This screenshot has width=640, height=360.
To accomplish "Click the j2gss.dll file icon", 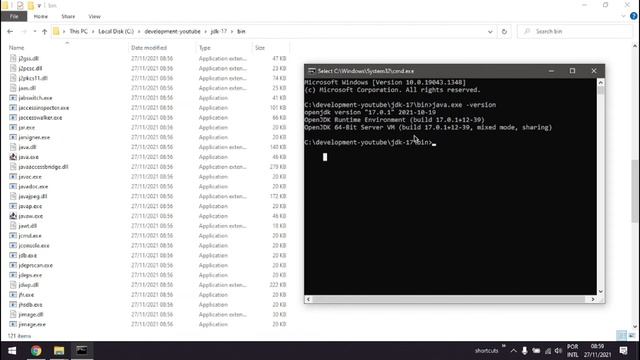I will pos(13,58).
